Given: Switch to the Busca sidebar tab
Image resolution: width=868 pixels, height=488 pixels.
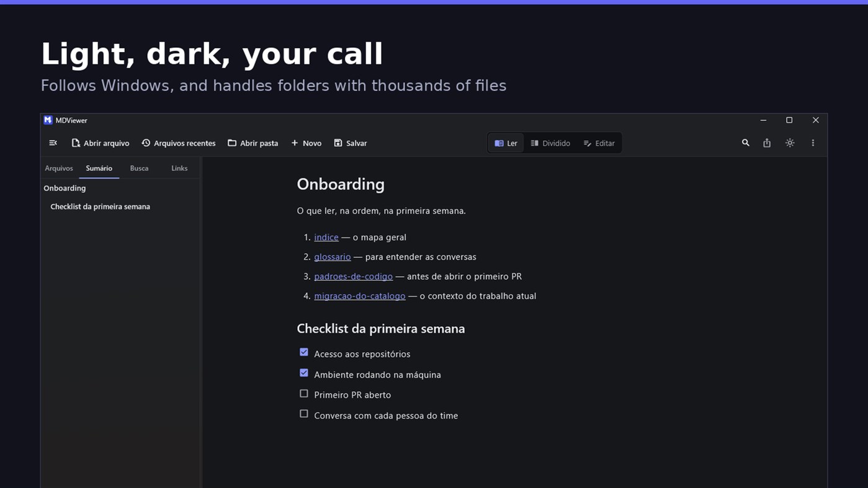Looking at the screenshot, I should tap(139, 168).
